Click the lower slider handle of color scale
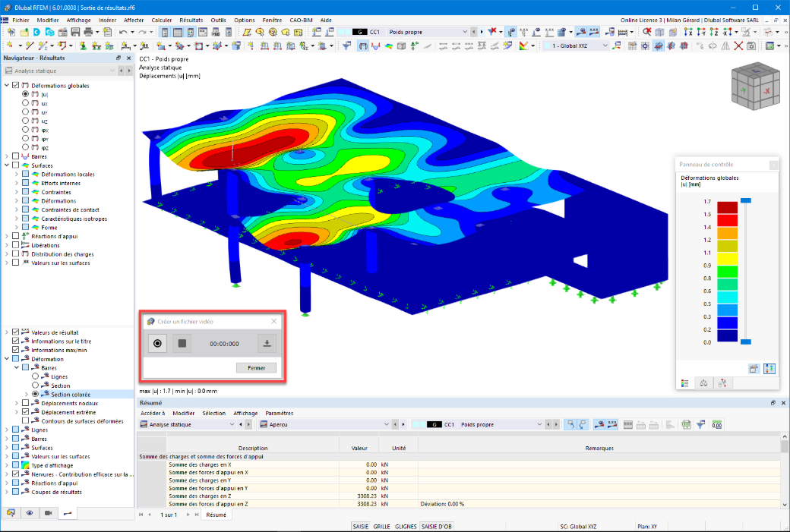Image resolution: width=790 pixels, height=532 pixels. coord(746,342)
